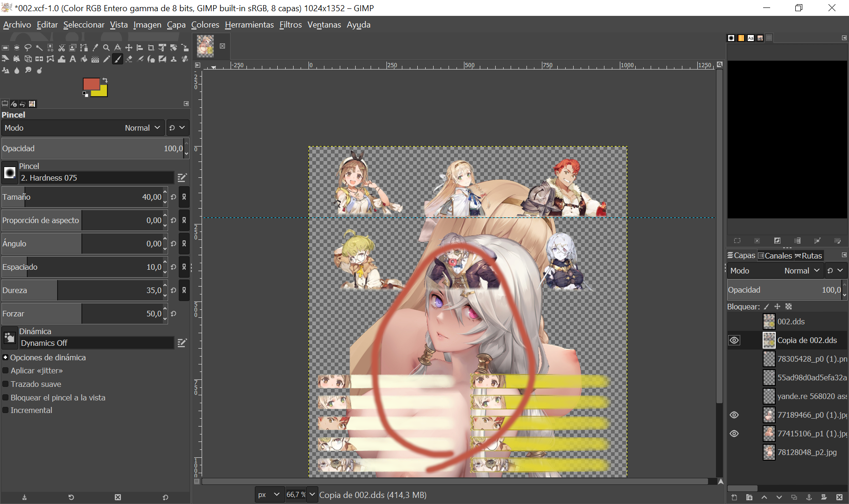Hide the 77189466_p0 layer
The height and width of the screenshot is (504, 849).
point(734,415)
